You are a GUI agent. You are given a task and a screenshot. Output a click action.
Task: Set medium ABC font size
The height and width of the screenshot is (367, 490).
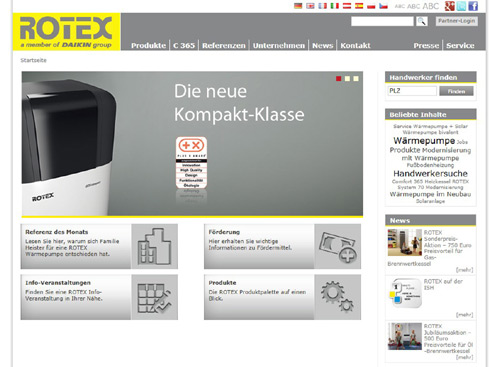[414, 6]
